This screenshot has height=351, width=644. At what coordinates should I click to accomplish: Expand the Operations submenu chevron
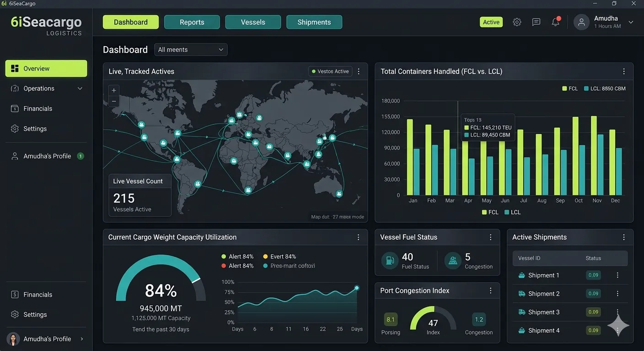point(80,89)
